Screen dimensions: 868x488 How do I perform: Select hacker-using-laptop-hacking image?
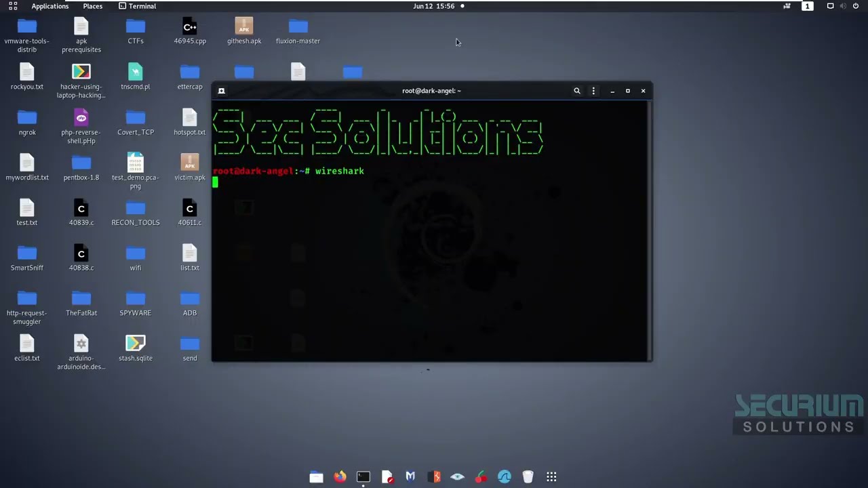coord(81,81)
